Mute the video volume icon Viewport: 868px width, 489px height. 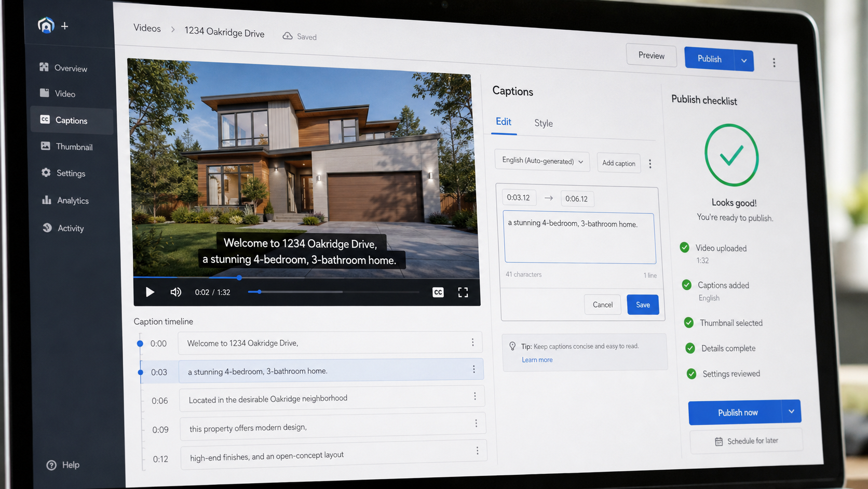pyautogui.click(x=176, y=292)
